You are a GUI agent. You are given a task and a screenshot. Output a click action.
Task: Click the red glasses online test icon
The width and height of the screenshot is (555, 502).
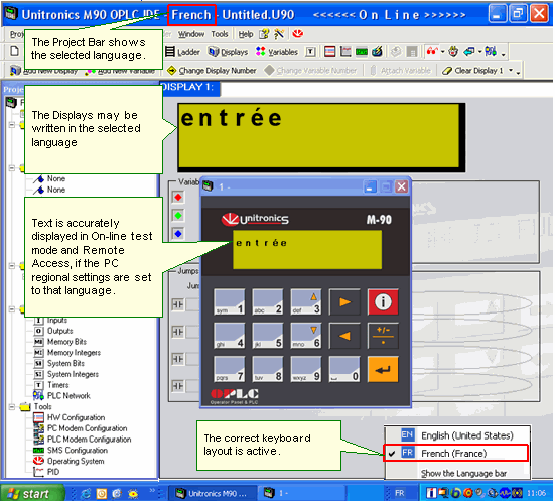click(432, 52)
